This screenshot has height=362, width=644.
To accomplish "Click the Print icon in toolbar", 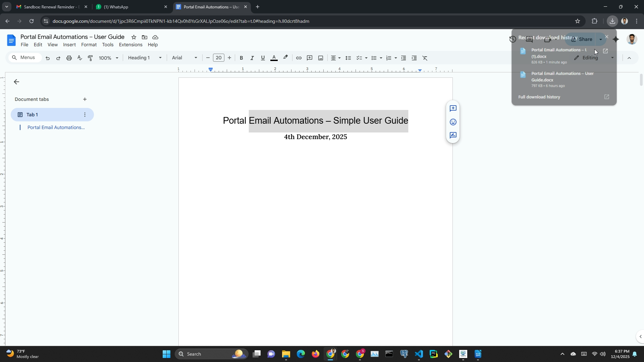I will (x=69, y=58).
